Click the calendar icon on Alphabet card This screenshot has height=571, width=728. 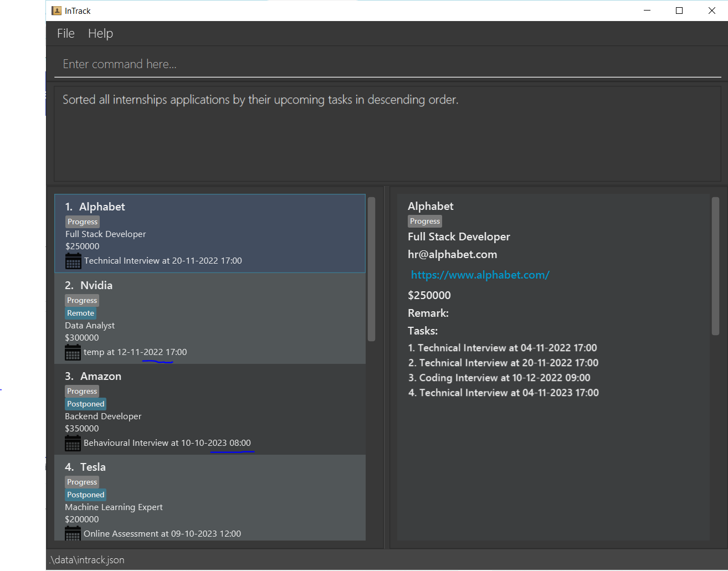point(73,261)
